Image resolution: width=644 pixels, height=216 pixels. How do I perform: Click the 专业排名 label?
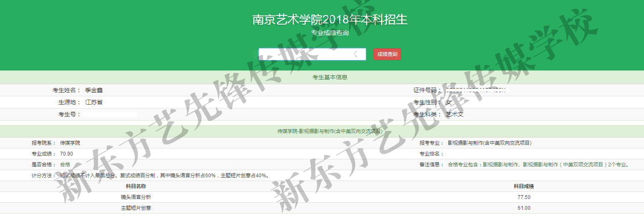point(432,154)
